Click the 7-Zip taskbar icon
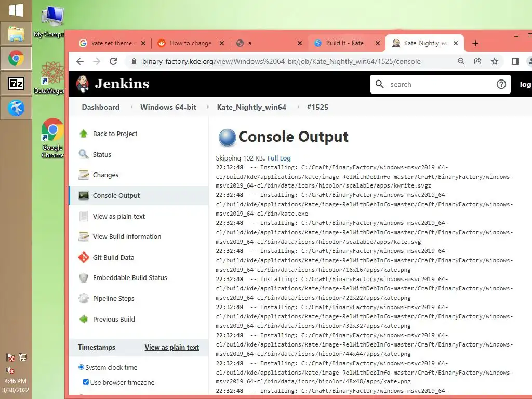 click(x=16, y=83)
